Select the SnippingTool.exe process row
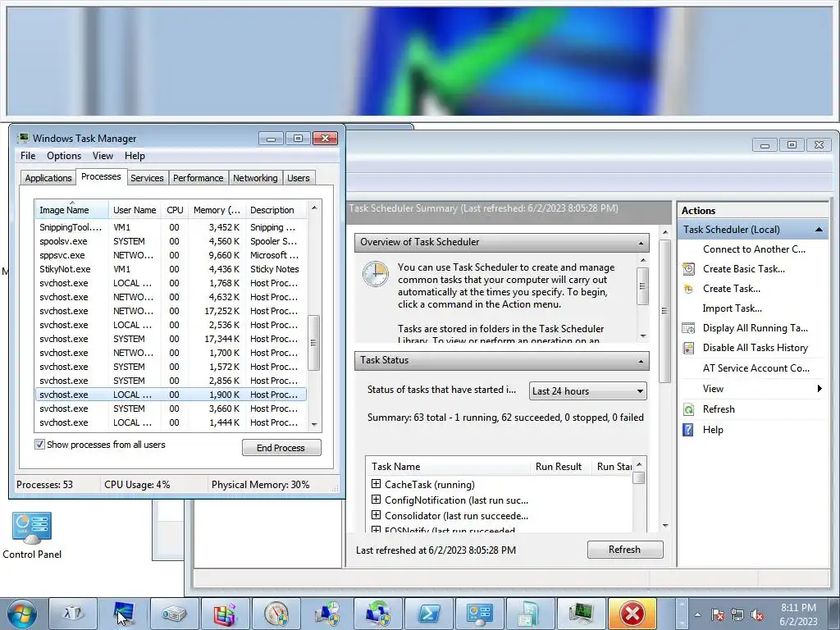 point(171,227)
